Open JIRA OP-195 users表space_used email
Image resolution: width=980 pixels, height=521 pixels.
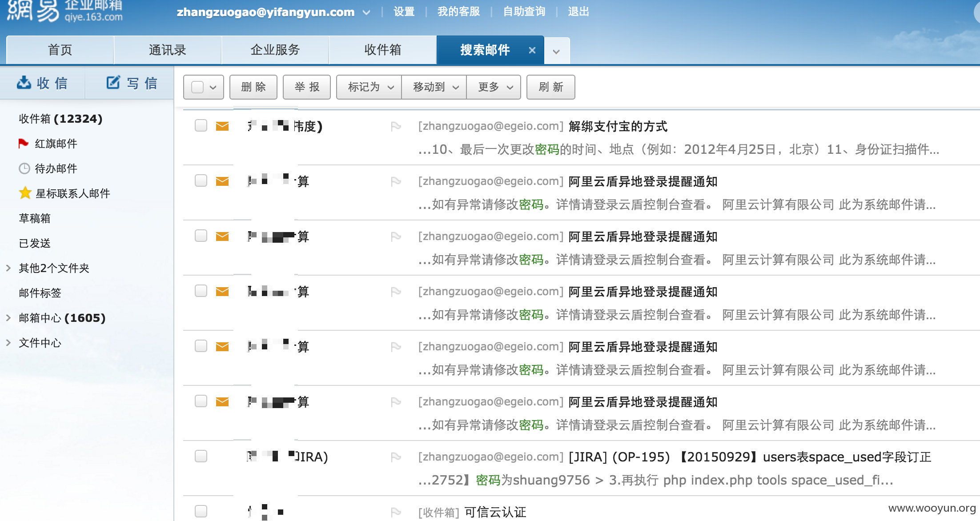pyautogui.click(x=750, y=457)
